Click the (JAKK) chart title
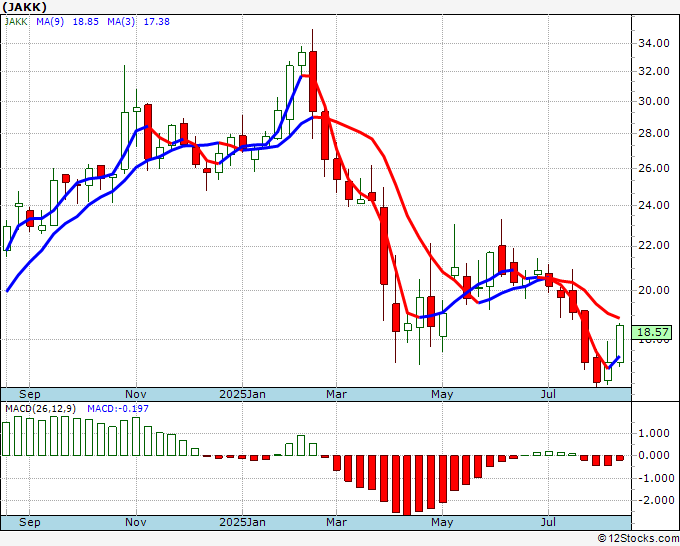Viewport: 680px width, 546px height. [x=25, y=7]
